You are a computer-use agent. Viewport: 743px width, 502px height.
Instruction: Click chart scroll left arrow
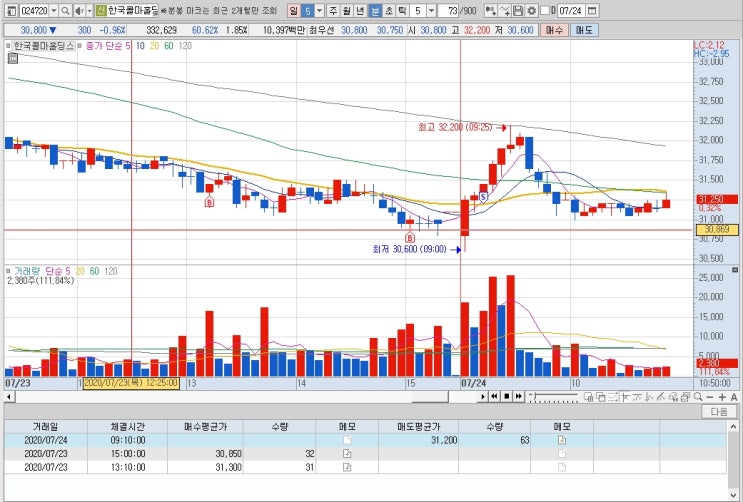tap(8, 397)
